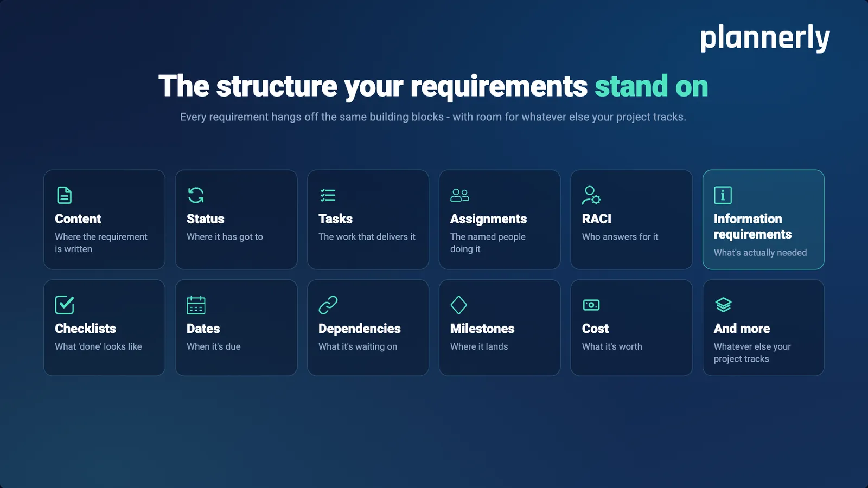Viewport: 868px width, 488px height.
Task: Click the Assignments people icon
Action: 459,195
